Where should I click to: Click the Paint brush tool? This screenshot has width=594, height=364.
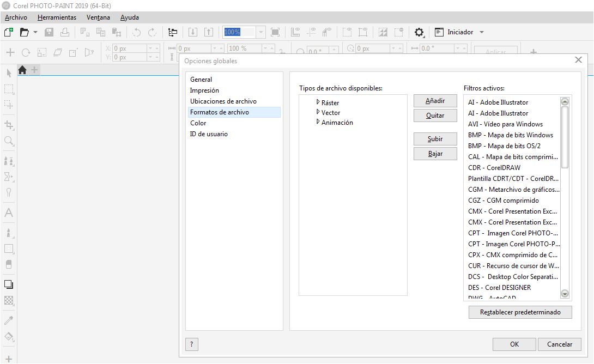click(x=9, y=233)
